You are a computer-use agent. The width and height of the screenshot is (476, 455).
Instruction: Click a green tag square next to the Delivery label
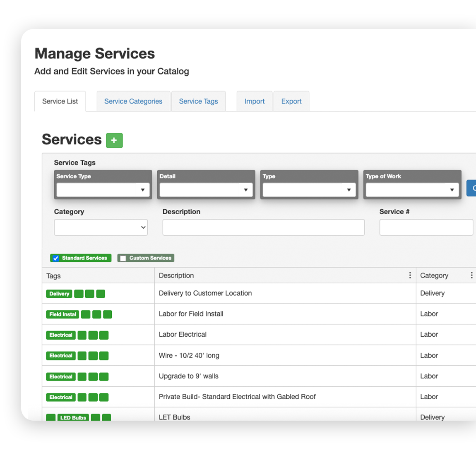click(79, 294)
